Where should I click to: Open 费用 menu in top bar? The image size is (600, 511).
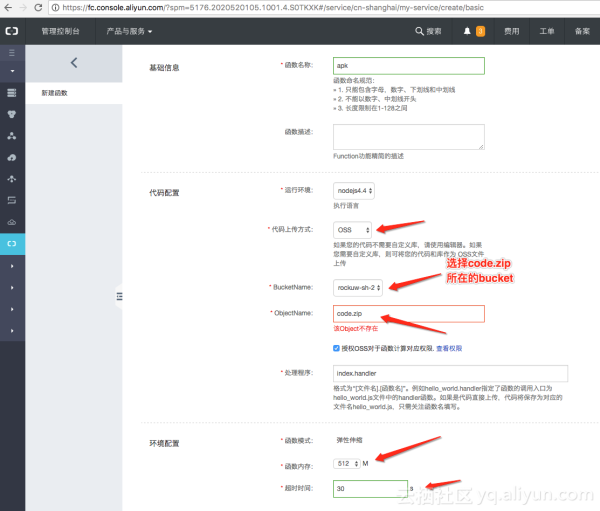[x=512, y=31]
